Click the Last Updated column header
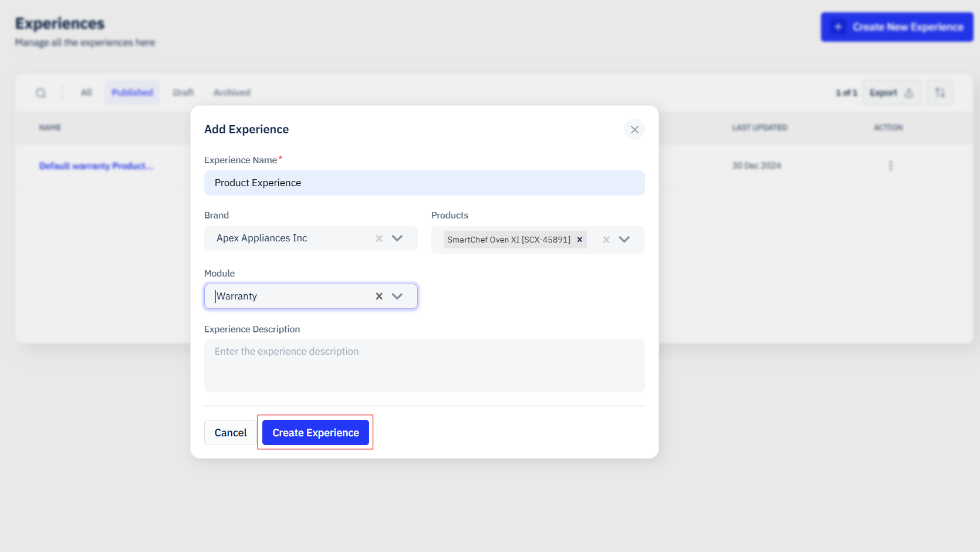 tap(759, 127)
